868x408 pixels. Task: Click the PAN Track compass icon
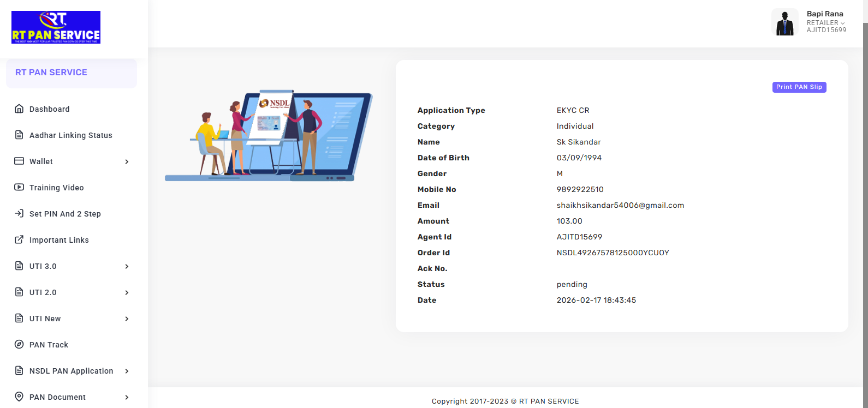[19, 344]
